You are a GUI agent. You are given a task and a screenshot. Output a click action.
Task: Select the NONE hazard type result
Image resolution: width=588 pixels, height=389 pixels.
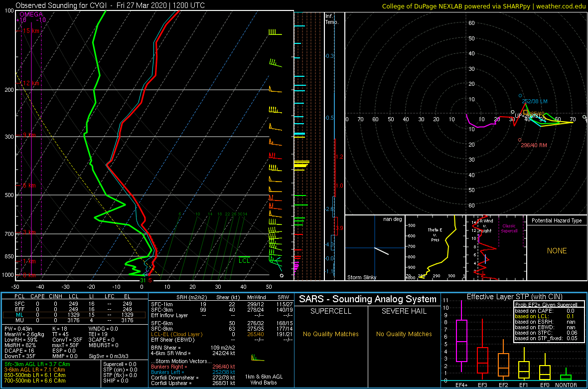click(557, 251)
